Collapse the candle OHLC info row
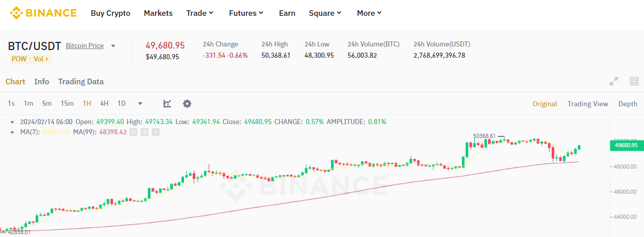 click(x=13, y=122)
